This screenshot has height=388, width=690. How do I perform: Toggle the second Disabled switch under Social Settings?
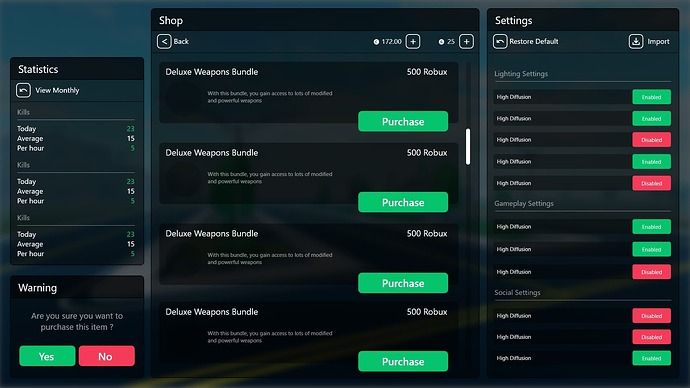tap(651, 337)
